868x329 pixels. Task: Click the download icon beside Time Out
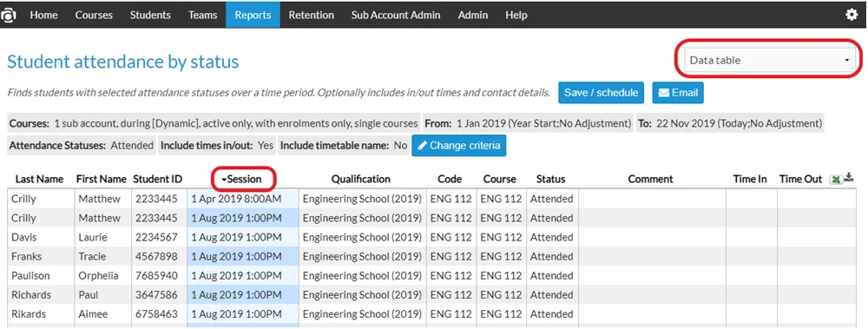click(849, 178)
